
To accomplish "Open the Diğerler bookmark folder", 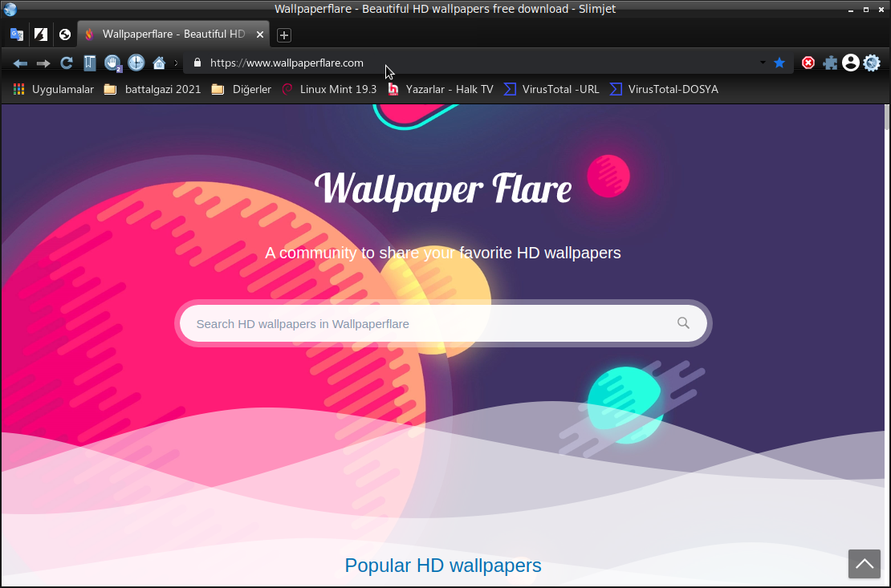I will tap(241, 89).
